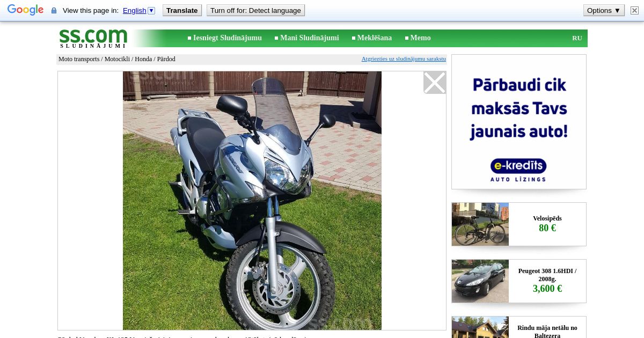
Task: Open the Rindu māja house thumbnail
Action: [480, 327]
